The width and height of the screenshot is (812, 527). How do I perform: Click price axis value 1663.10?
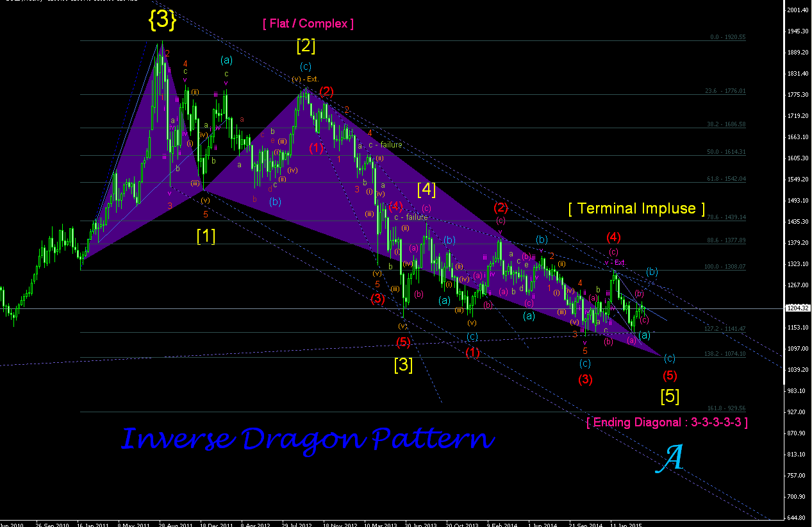(798, 137)
